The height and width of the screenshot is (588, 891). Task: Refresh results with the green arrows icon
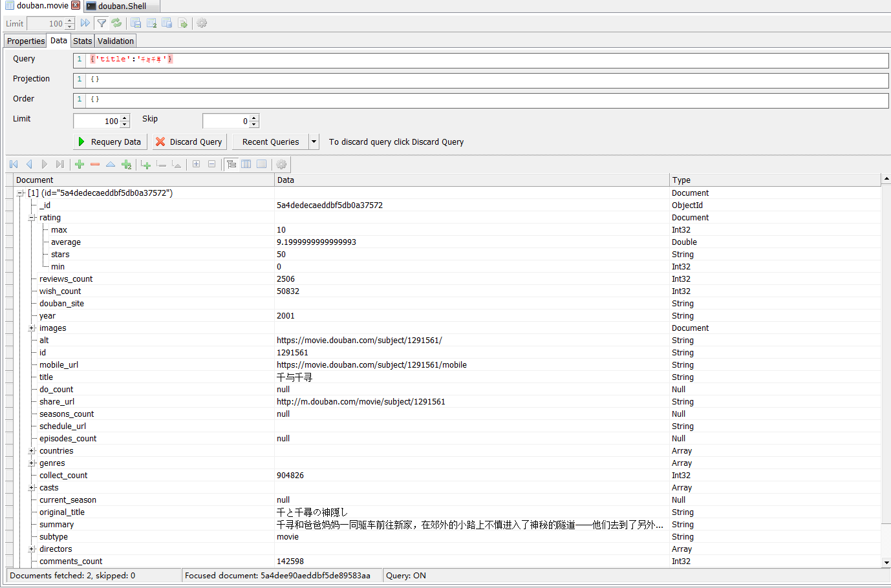(x=116, y=23)
